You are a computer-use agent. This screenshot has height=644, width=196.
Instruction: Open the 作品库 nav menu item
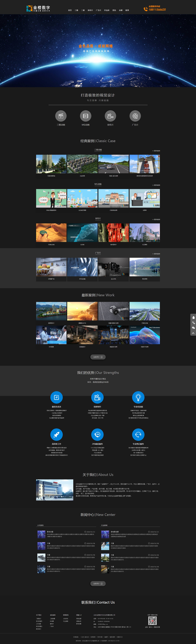click(107, 10)
